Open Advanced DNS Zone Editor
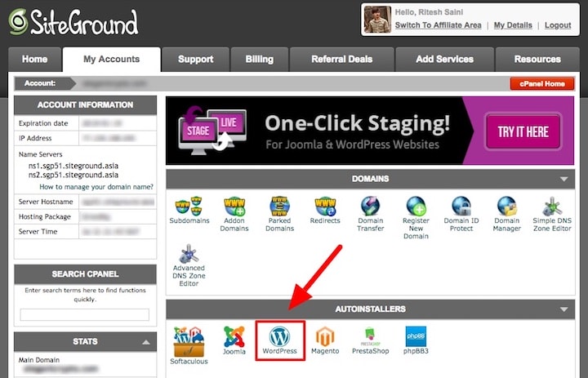This screenshot has height=378, width=588. (189, 265)
